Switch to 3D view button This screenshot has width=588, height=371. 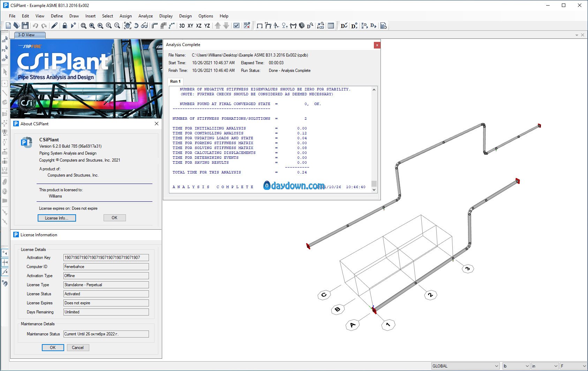click(182, 25)
